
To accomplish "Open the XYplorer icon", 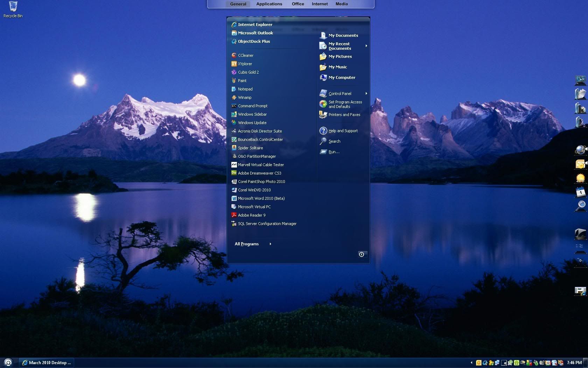I will [x=234, y=64].
